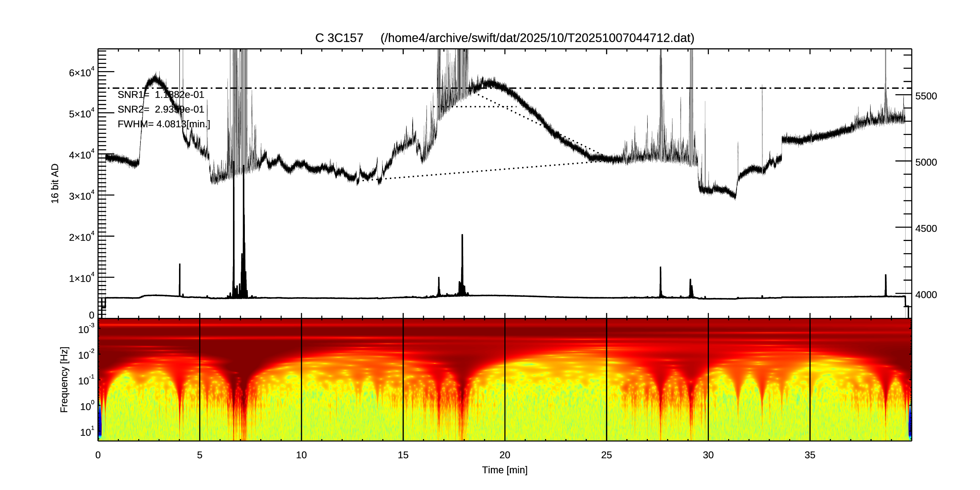Click the plot title C 3C157
This screenshot has height=490, width=980.
(339, 38)
